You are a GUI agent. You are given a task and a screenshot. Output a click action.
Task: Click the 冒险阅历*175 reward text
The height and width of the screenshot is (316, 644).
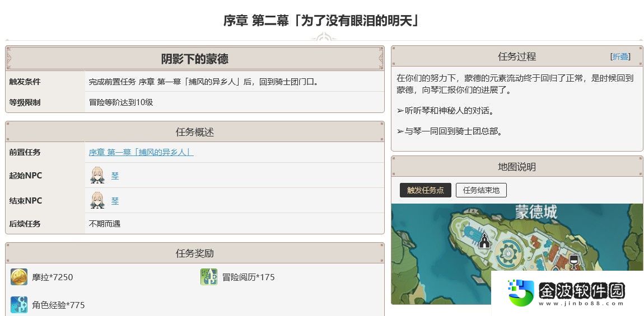[249, 277]
